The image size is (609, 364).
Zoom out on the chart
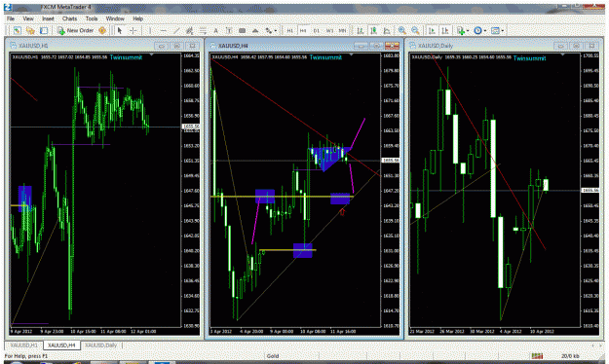coord(415,30)
